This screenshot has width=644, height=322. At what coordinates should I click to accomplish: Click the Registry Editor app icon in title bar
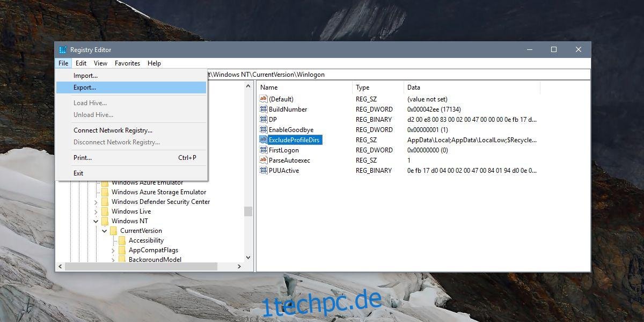63,50
